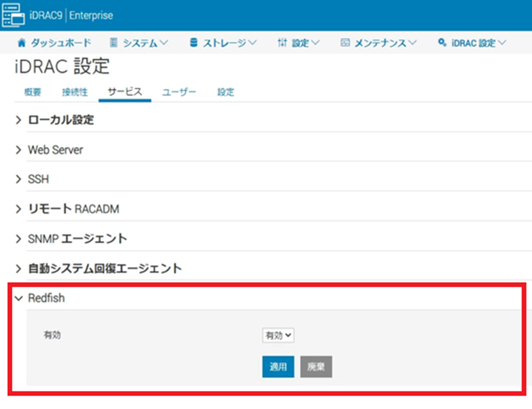This screenshot has width=532, height=409.
Task: Click the メンテナンス icon in navigation
Action: tap(344, 43)
